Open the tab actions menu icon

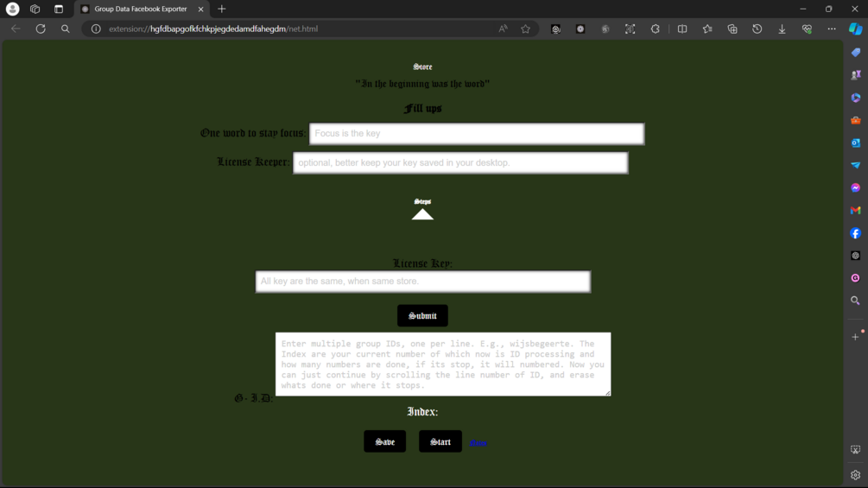59,9
